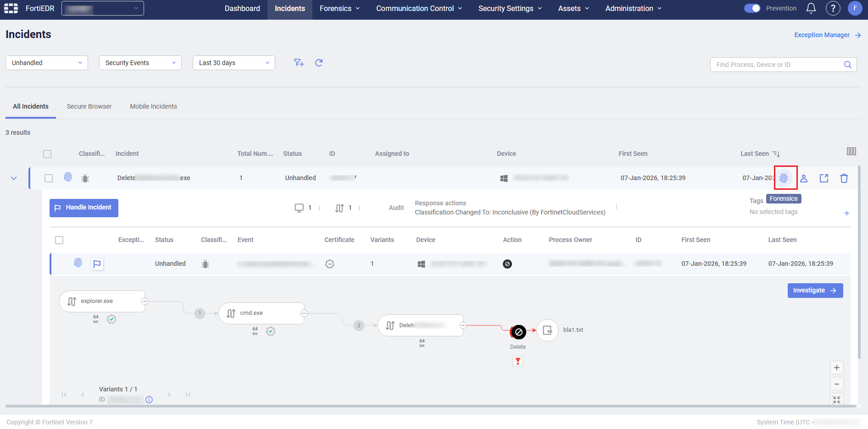Select the events table header checkbox
This screenshot has height=429, width=868.
tap(59, 240)
